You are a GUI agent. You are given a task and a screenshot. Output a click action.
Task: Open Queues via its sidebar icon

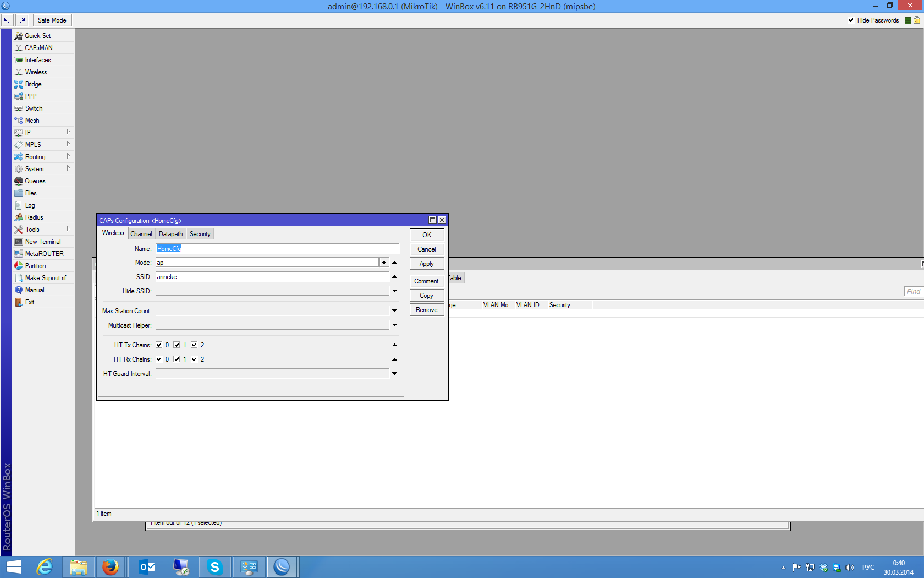(19, 181)
